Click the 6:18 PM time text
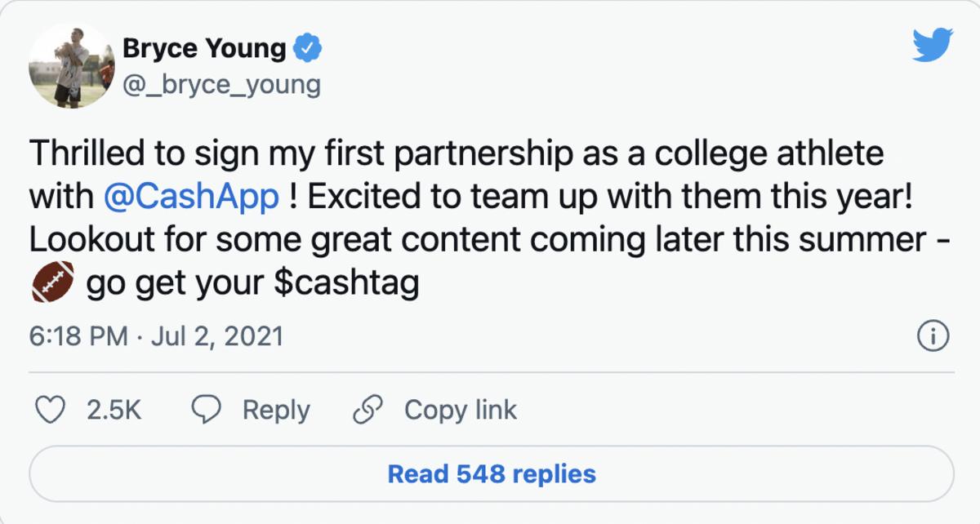980x524 pixels. click(x=78, y=336)
